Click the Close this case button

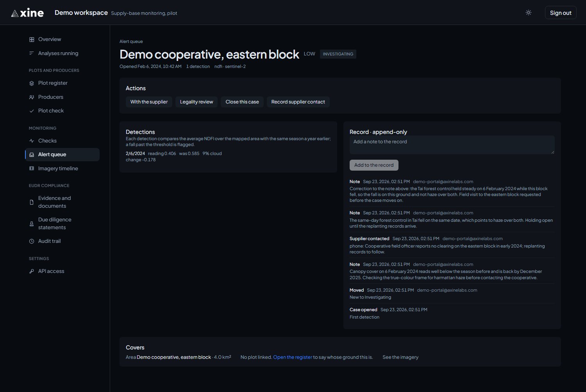click(242, 102)
